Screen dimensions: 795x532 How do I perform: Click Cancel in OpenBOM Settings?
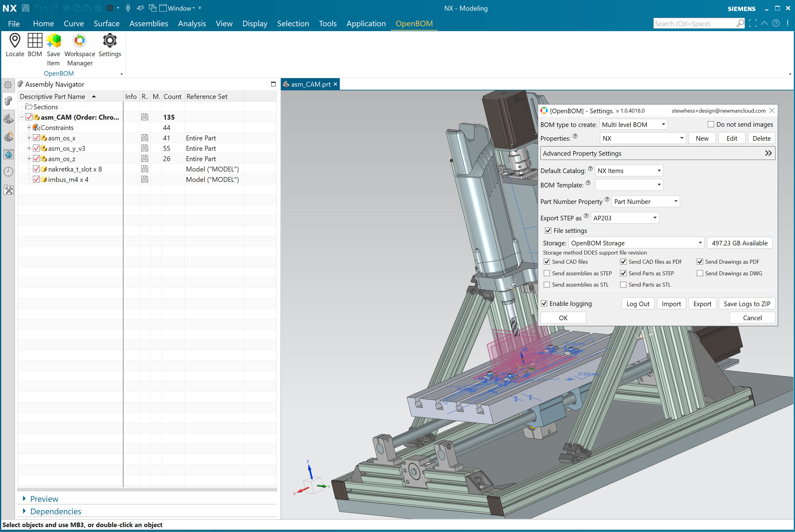752,317
